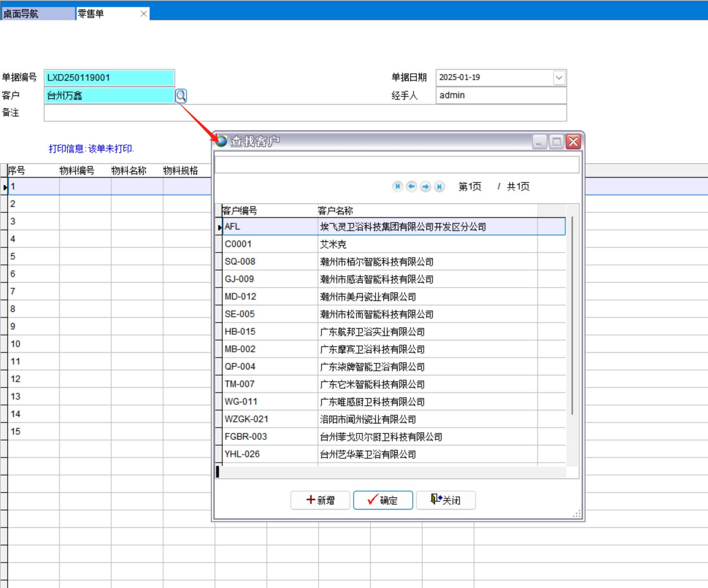Click the 关闭 button in dialog
Viewport: 708px width, 588px height.
click(446, 500)
